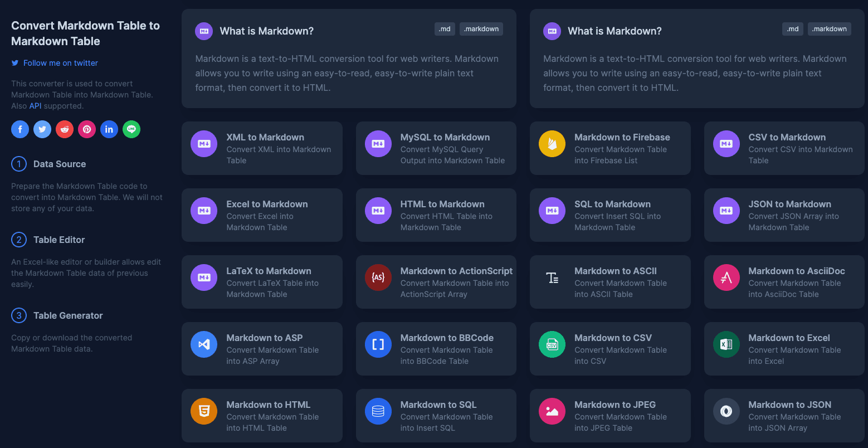Click the AsciiDoc pink icon

(726, 277)
